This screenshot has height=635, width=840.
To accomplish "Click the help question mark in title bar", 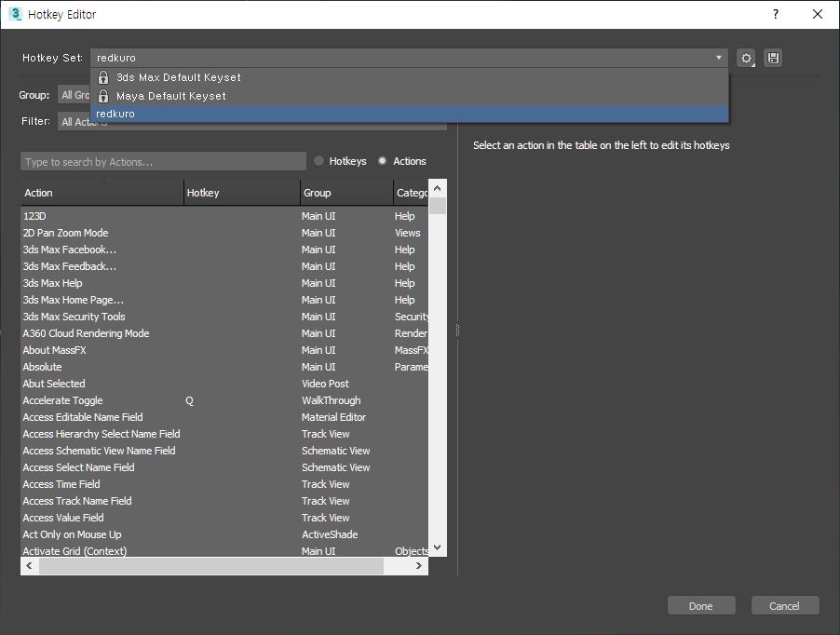I will click(x=775, y=14).
